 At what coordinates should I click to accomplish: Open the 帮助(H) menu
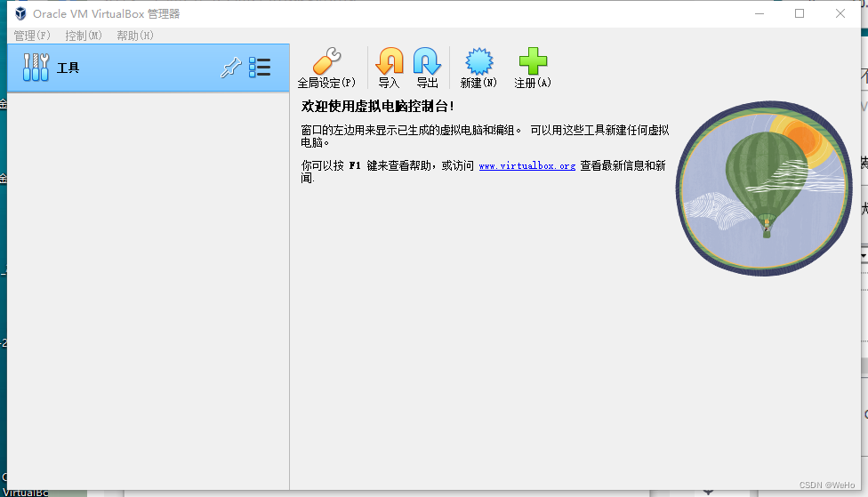135,36
